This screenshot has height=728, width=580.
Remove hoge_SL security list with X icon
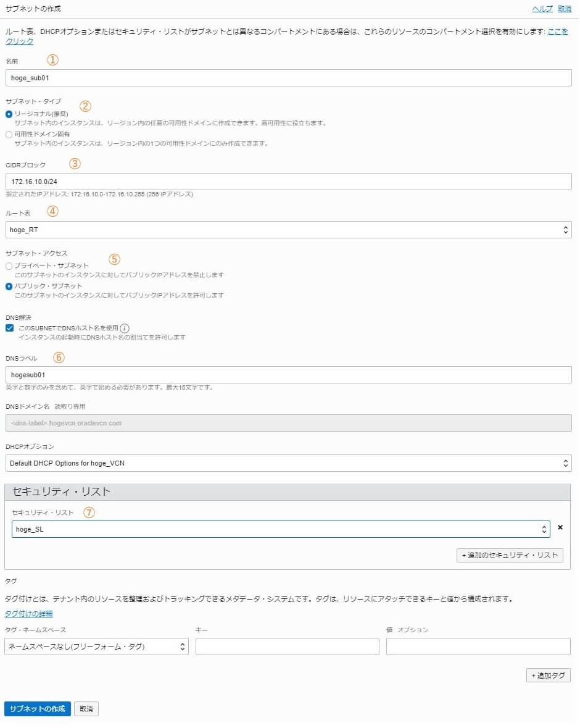[x=560, y=527]
